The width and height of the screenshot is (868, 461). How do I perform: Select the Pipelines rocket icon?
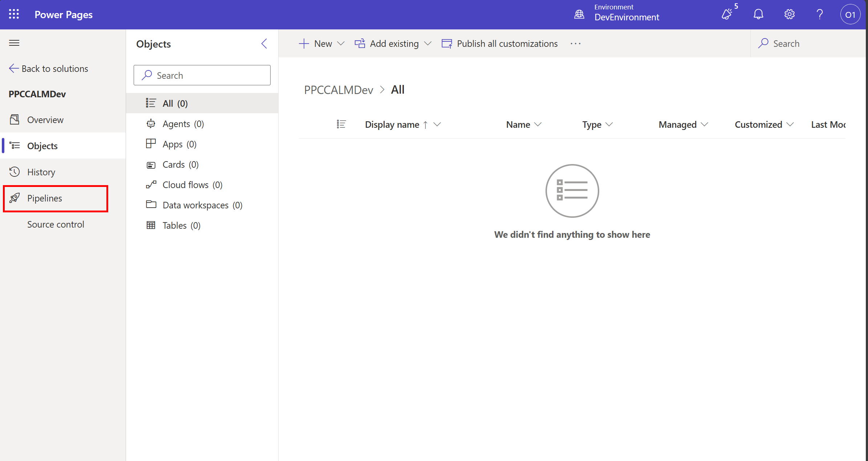coord(15,198)
